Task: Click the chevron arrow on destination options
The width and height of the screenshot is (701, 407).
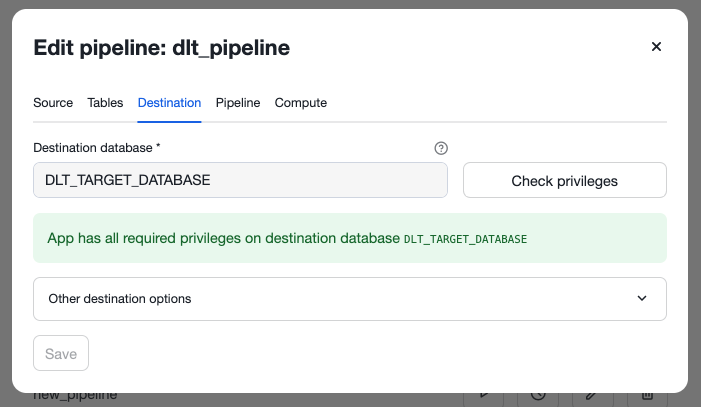Action: tap(642, 299)
